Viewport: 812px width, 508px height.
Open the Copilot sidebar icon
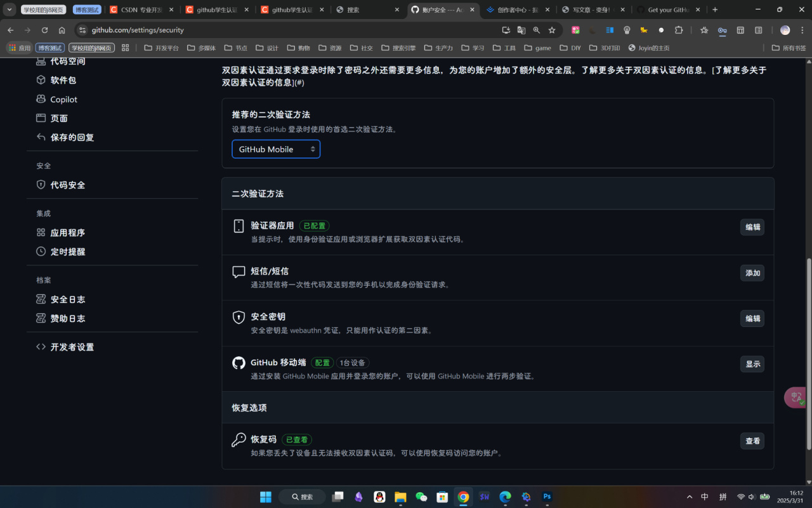[41, 99]
